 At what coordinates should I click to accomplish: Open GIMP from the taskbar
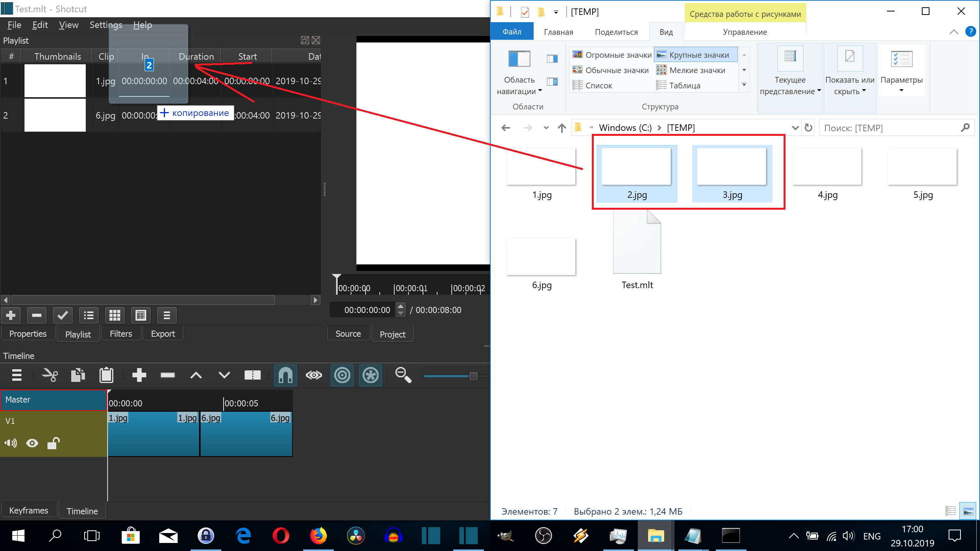pos(505,535)
